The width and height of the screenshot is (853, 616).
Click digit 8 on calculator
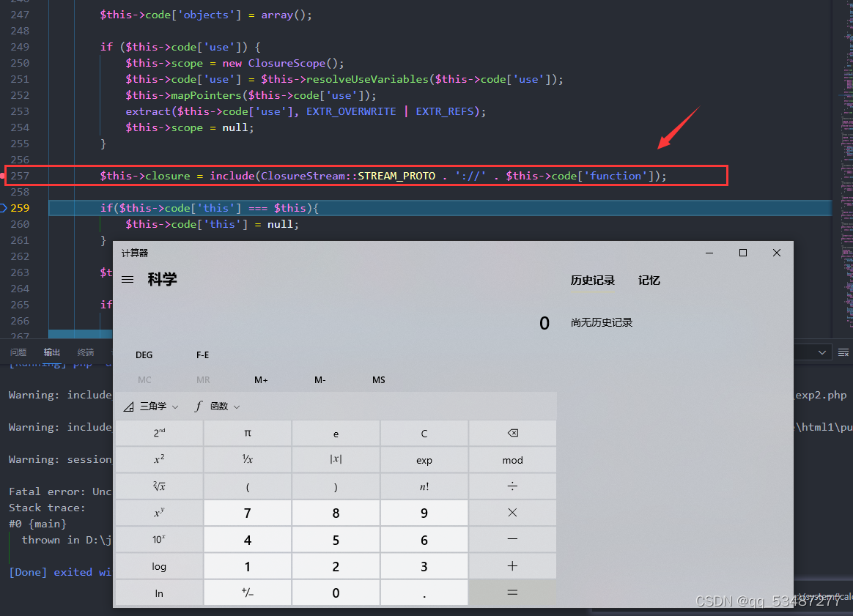336,513
